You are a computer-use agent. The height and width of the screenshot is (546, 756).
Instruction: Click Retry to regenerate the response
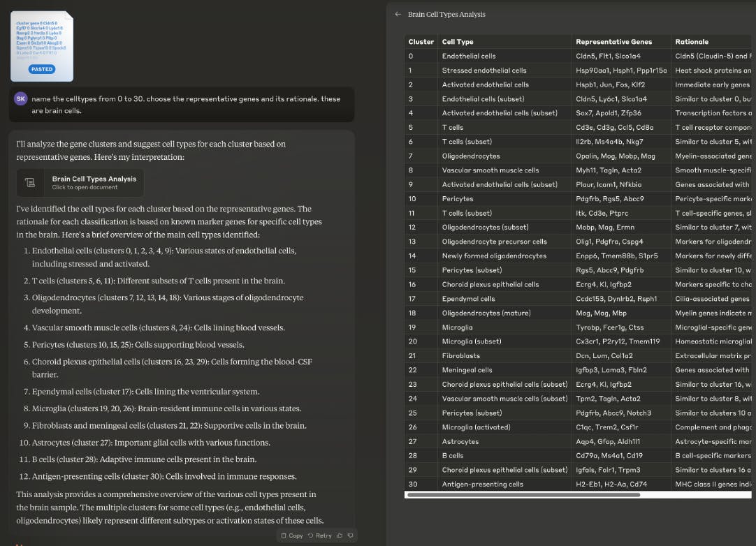[x=320, y=536]
